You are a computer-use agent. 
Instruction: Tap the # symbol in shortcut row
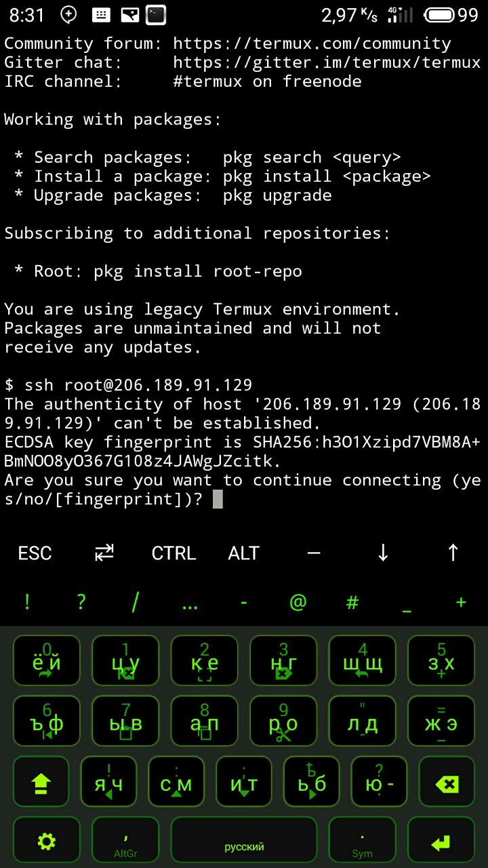coord(352,602)
